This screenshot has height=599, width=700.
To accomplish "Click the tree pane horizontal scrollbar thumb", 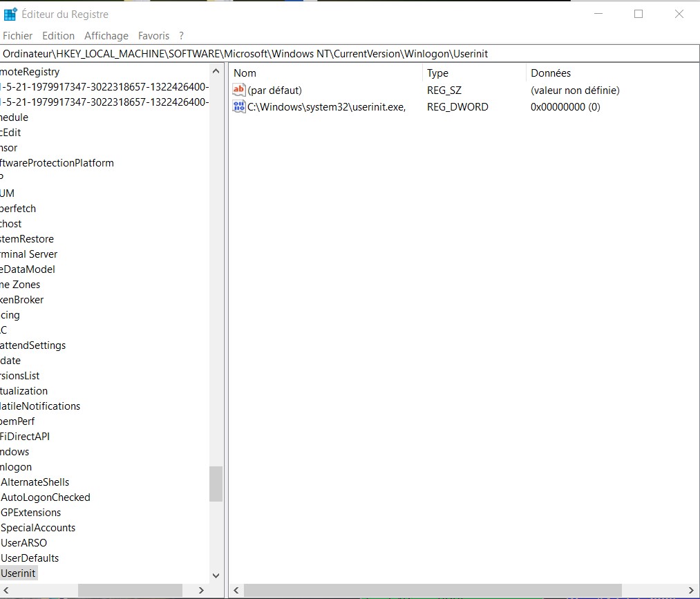I will click(130, 590).
